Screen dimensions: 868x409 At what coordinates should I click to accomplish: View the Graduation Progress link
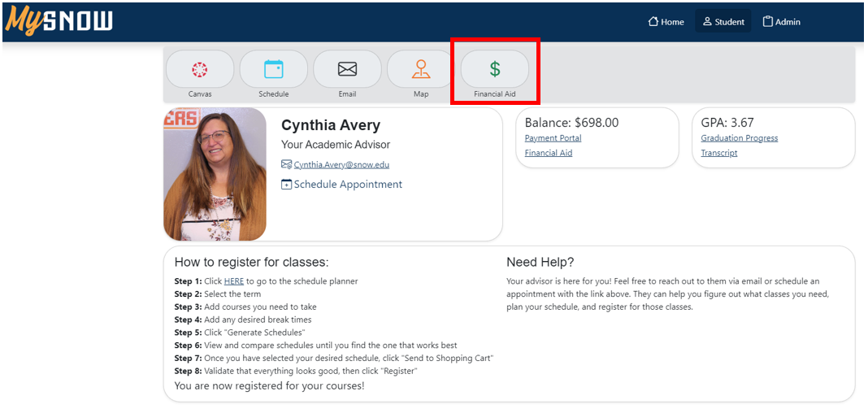(739, 138)
